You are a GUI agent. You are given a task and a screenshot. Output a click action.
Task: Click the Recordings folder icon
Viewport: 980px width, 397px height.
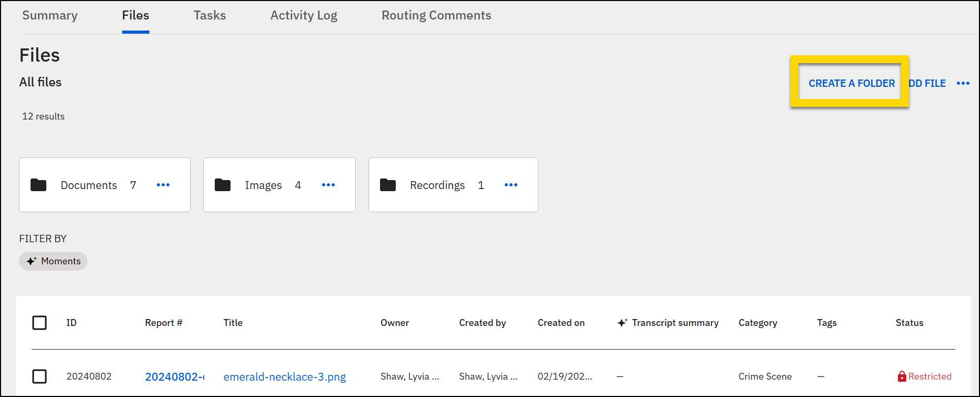coord(388,185)
